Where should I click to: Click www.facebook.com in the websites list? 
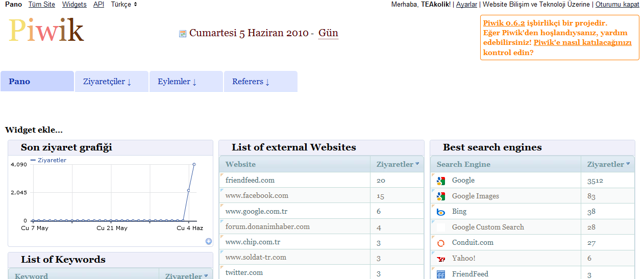pyautogui.click(x=257, y=195)
